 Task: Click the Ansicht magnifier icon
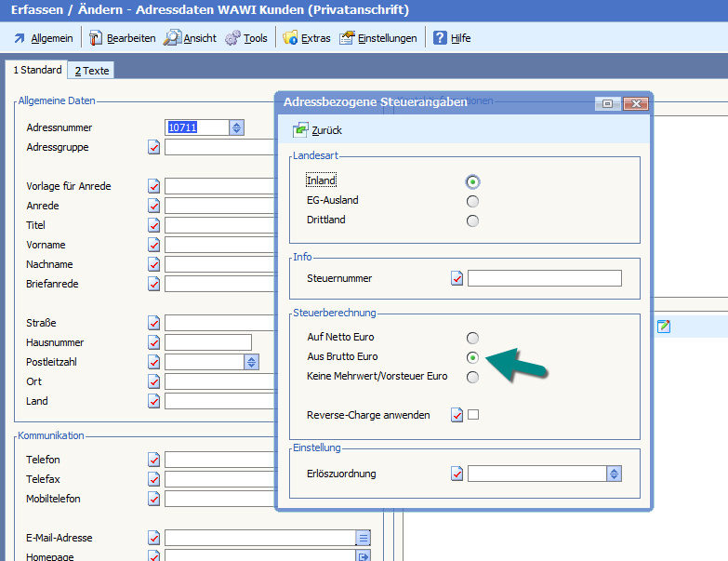tap(173, 38)
